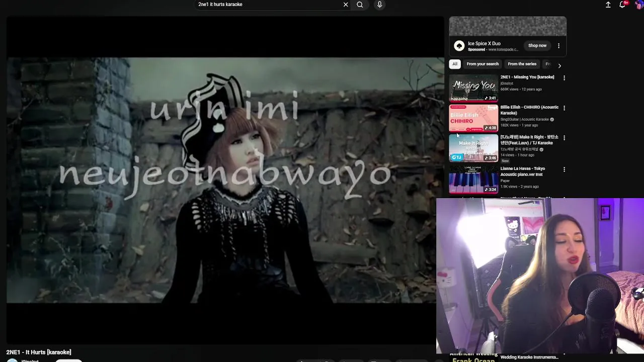The width and height of the screenshot is (644, 362).
Task: Click the Shop now button
Action: (537, 46)
